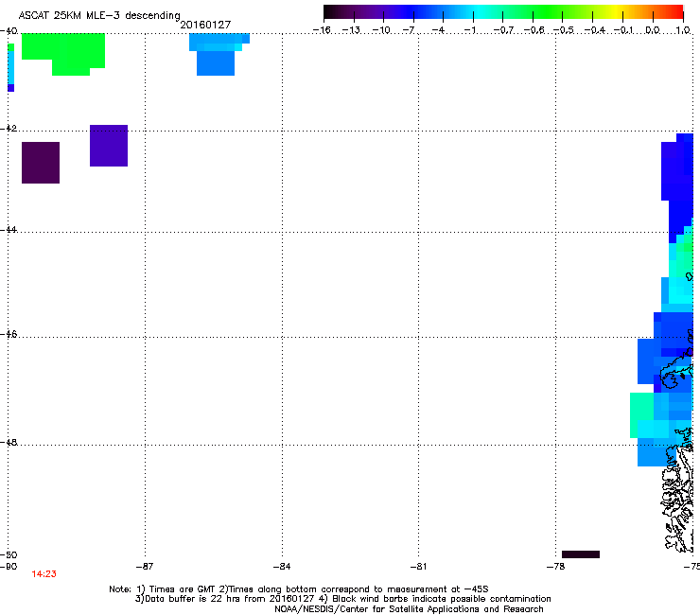The width and height of the screenshot is (700, 615).
Task: Click the latitude label -48
Action: (x=9, y=442)
